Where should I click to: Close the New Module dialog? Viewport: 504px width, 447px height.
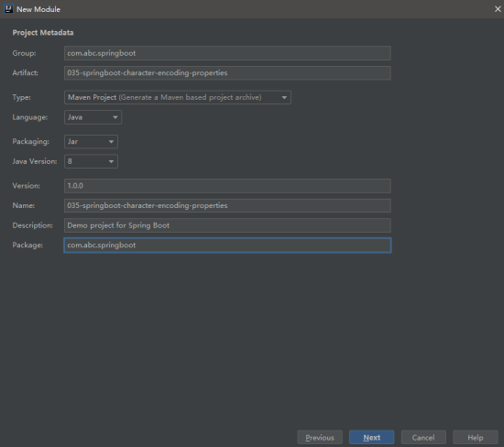tap(498, 9)
